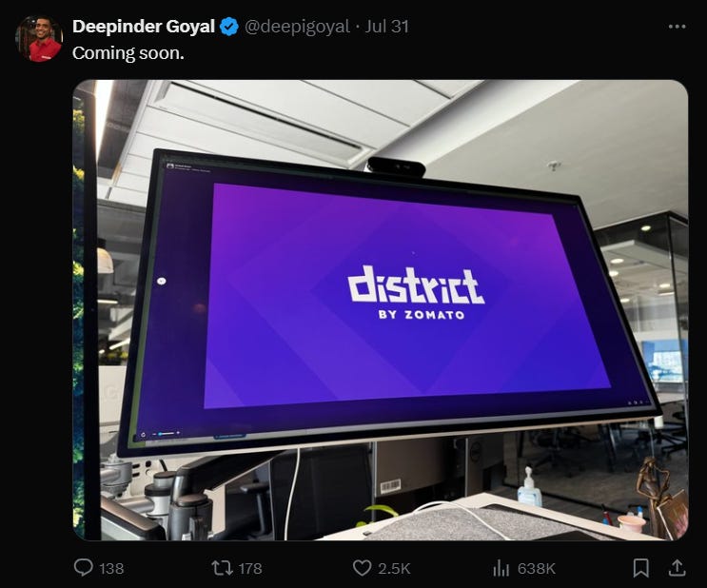Click the Deepinder Goyal display name

[144, 26]
